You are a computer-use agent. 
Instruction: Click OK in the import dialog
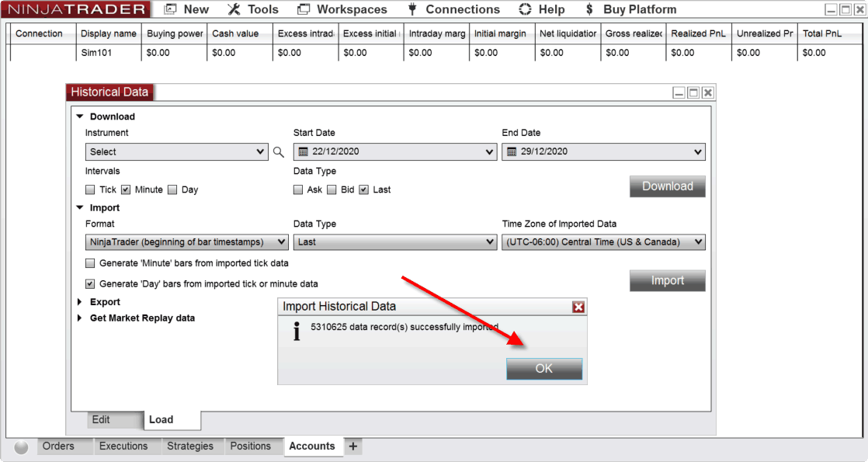point(544,369)
